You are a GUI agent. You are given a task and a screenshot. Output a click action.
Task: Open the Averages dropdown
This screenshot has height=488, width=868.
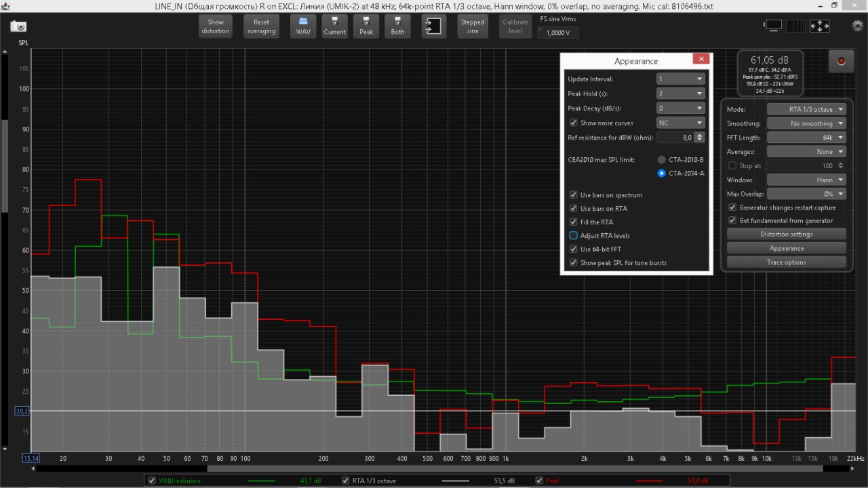click(x=806, y=152)
